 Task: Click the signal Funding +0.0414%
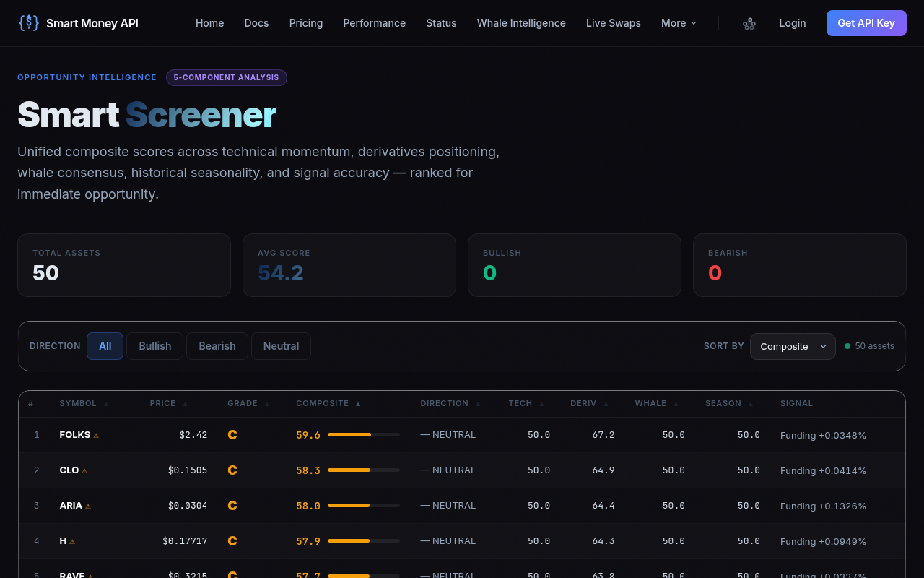(x=823, y=470)
